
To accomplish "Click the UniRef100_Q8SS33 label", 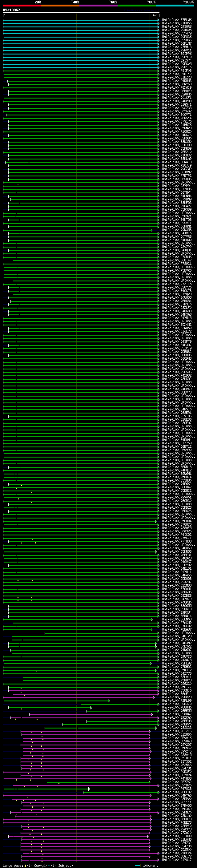I will (x=177, y=728).
